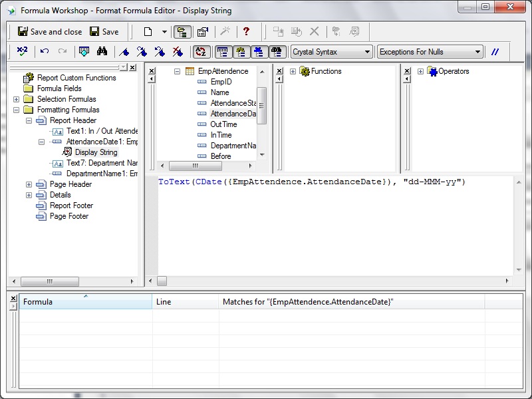Viewport: 532px width, 399px height.
Task: Select Report Custom Functions node
Action: point(76,78)
